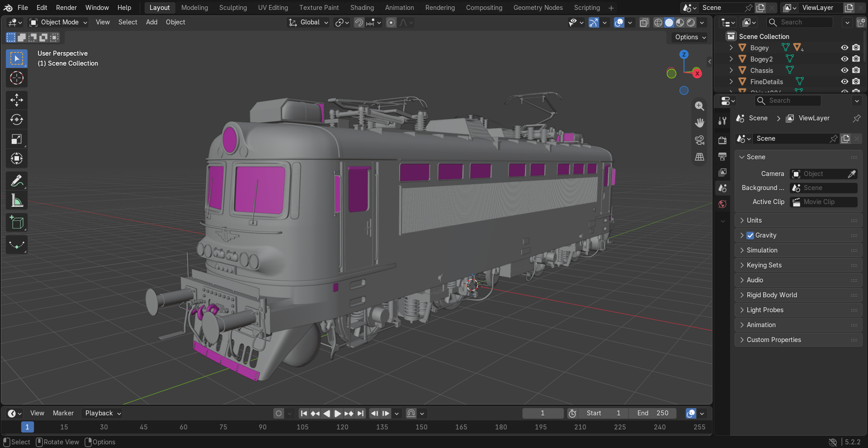Hide the Bogey collection in viewport

click(844, 48)
